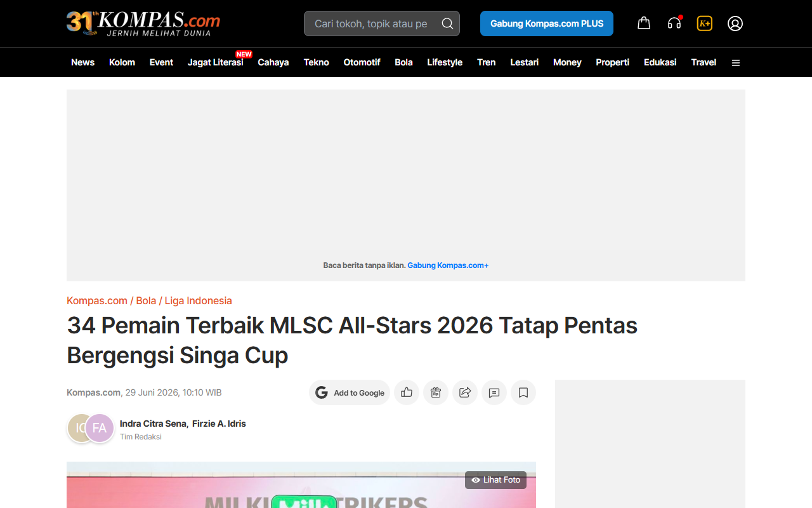This screenshot has width=812, height=508.
Task: Open the shopping bag icon
Action: click(644, 23)
